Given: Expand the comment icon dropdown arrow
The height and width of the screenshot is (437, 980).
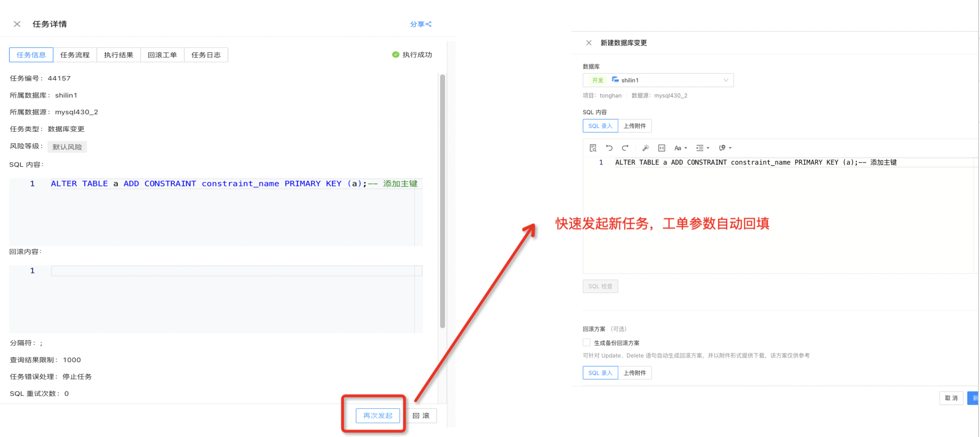Looking at the screenshot, I should (729, 148).
